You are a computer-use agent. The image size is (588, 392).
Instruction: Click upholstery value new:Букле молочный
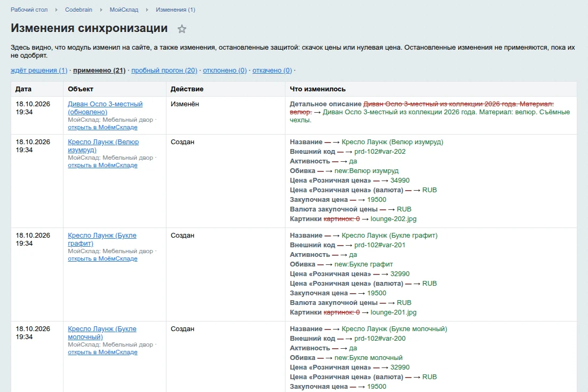[x=368, y=358]
